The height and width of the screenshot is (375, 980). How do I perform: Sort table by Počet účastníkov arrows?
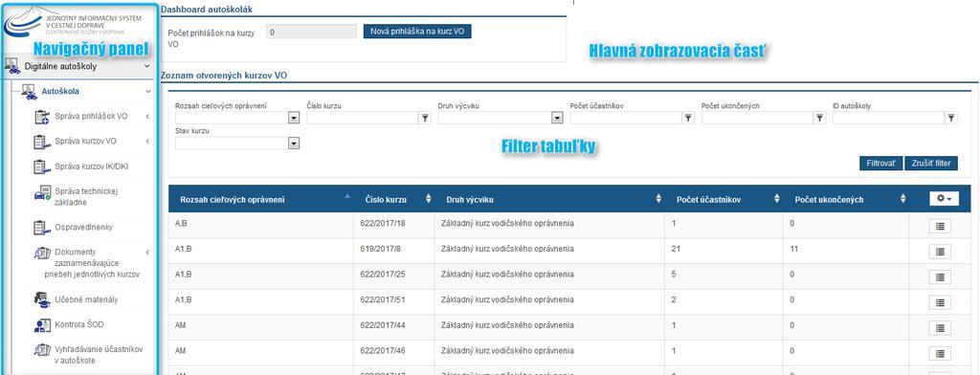click(x=777, y=199)
